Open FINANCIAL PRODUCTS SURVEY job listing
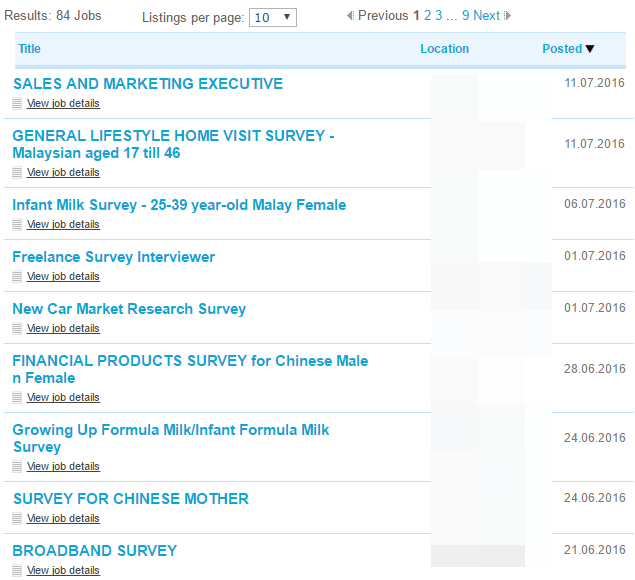The height and width of the screenshot is (580, 635). point(190,369)
